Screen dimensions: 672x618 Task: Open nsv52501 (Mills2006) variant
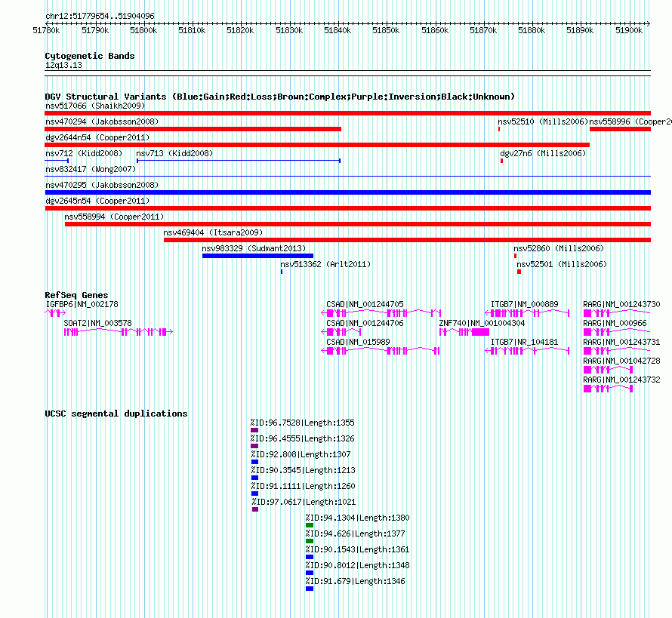(x=519, y=272)
